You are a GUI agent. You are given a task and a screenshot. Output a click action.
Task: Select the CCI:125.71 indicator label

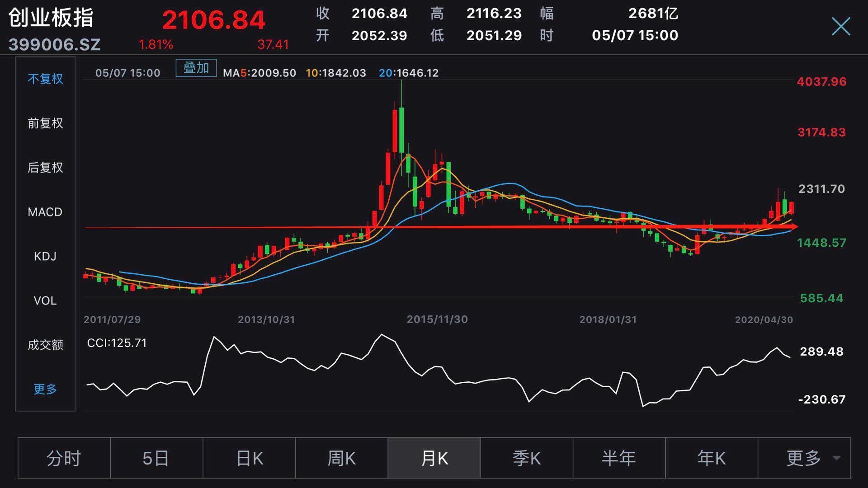pos(117,343)
